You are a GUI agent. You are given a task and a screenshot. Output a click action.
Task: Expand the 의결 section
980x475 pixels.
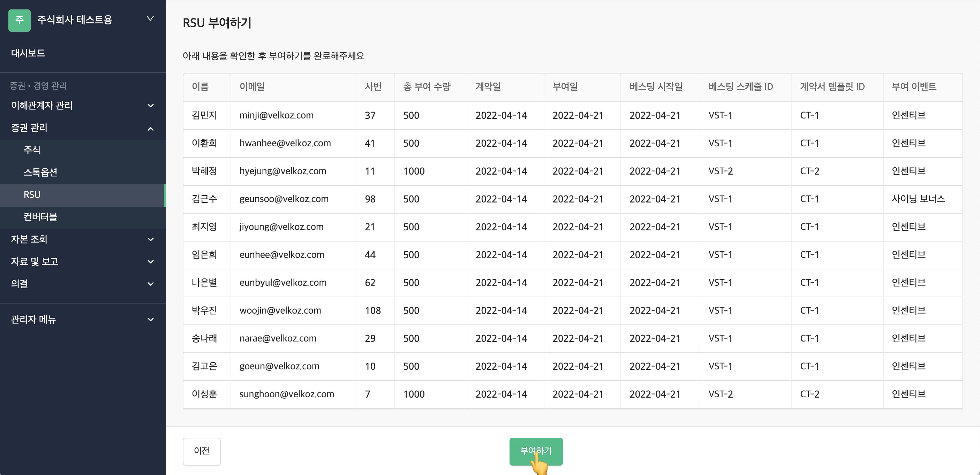click(x=83, y=284)
